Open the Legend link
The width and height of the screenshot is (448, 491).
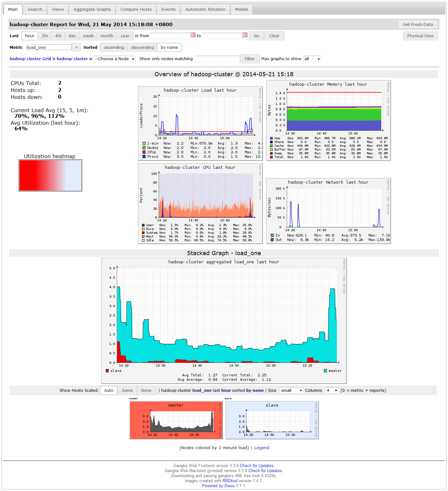(x=262, y=448)
